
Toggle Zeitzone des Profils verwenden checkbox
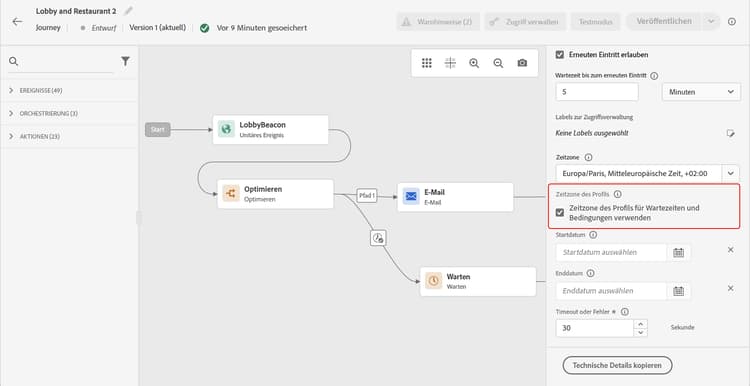[560, 213]
